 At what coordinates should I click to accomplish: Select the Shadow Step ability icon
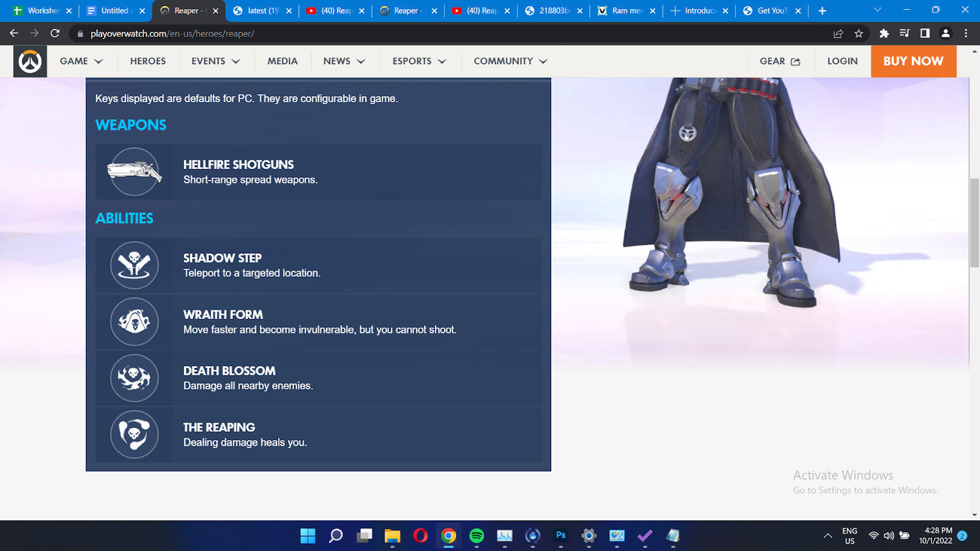[134, 265]
